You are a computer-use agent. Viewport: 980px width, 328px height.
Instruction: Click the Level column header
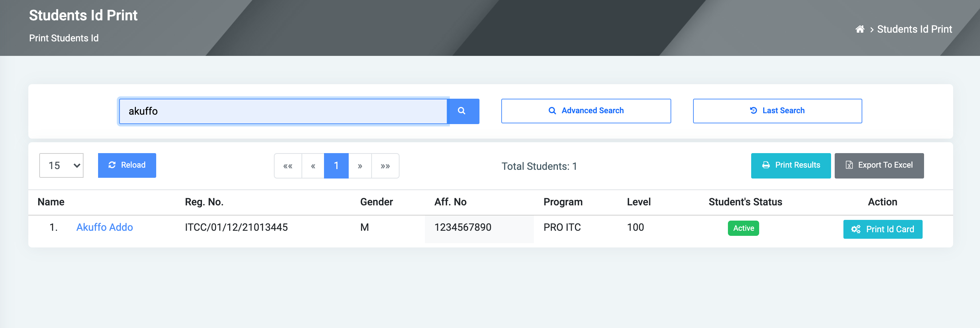coord(638,202)
